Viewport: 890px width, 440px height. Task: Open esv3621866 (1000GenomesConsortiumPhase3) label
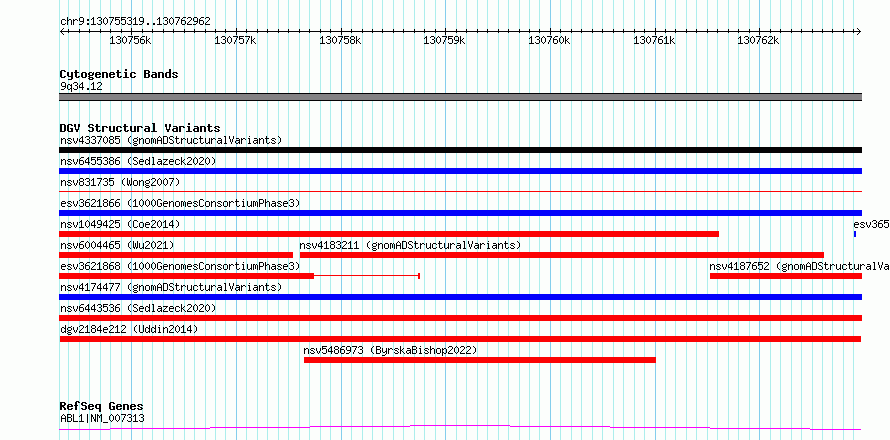(180, 203)
